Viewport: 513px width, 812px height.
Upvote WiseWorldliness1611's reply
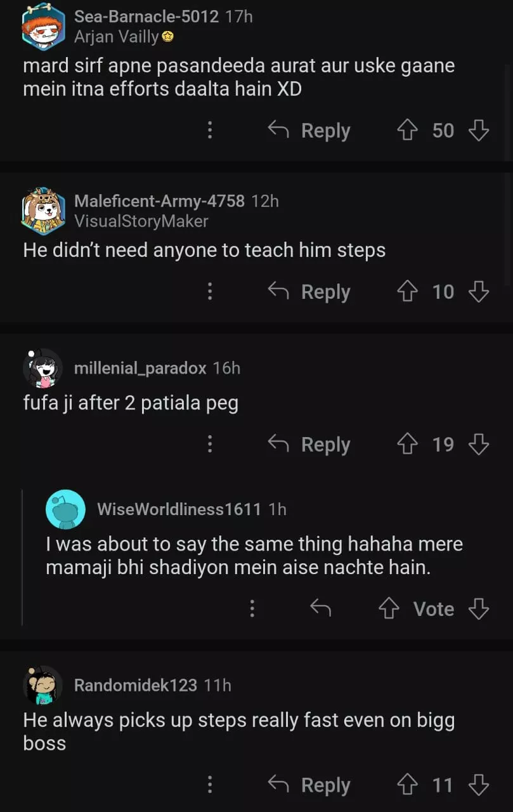pos(389,609)
